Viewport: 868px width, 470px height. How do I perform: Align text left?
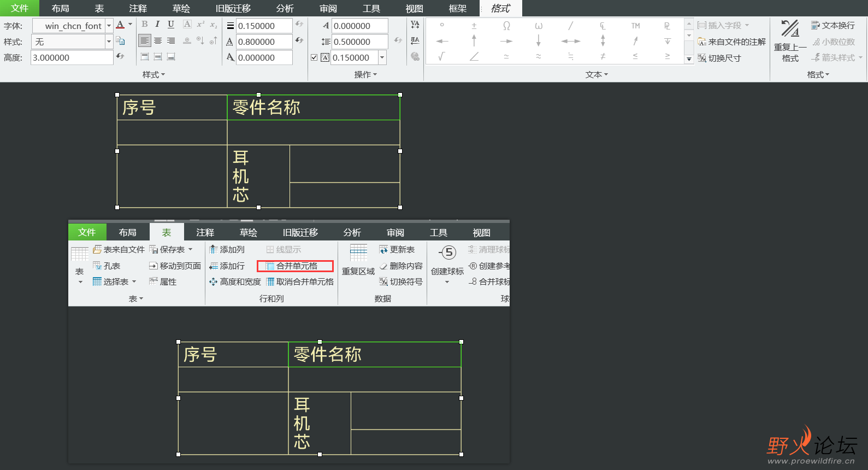tap(144, 40)
